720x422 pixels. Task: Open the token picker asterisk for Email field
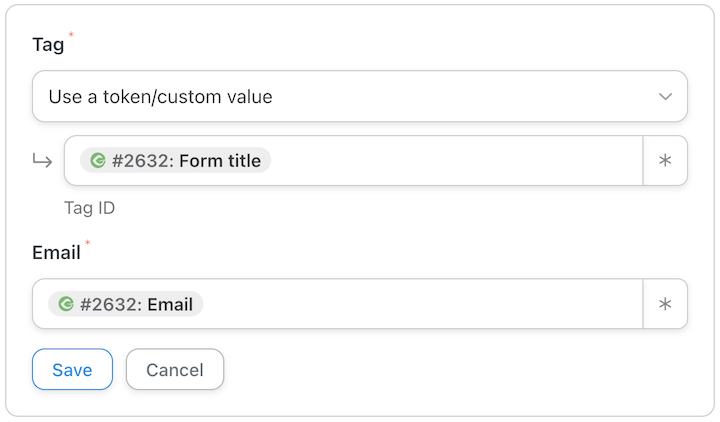[x=665, y=304]
